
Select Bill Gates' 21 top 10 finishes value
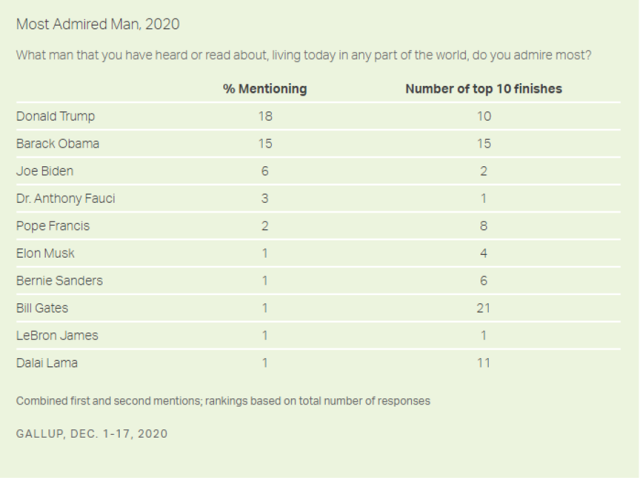[x=483, y=308]
